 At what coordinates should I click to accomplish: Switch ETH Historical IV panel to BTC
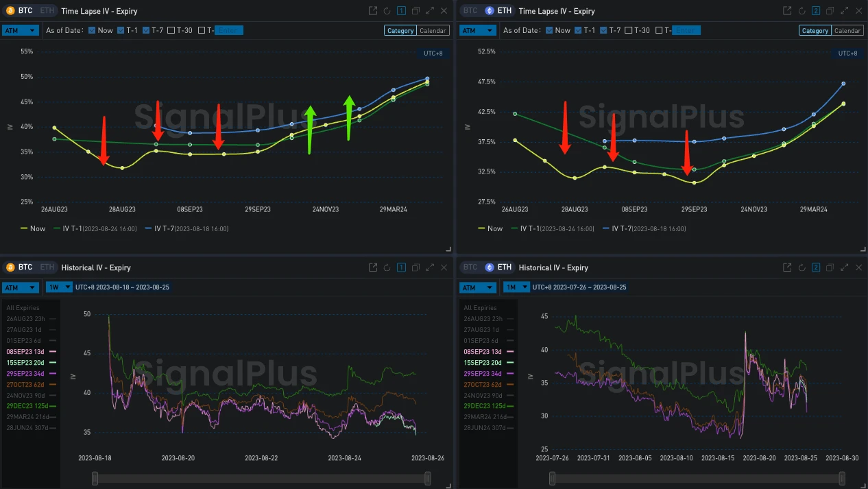pos(470,267)
